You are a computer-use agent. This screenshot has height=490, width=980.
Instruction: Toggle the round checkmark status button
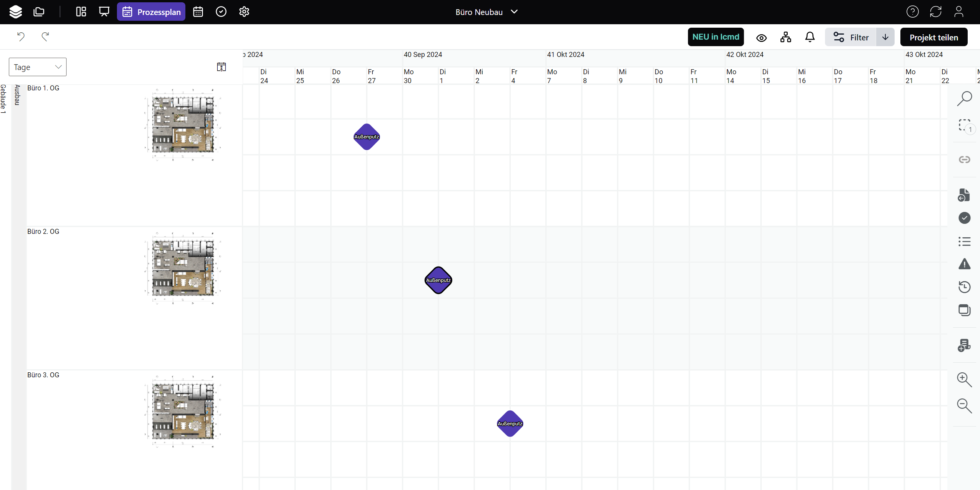pyautogui.click(x=964, y=218)
